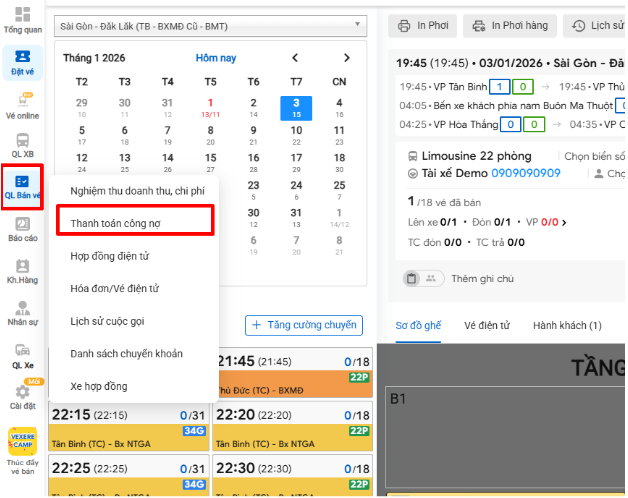The height and width of the screenshot is (498, 628).
Task: Choose Hóa đơn/Vé điện tử menu entry
Action: (x=114, y=288)
